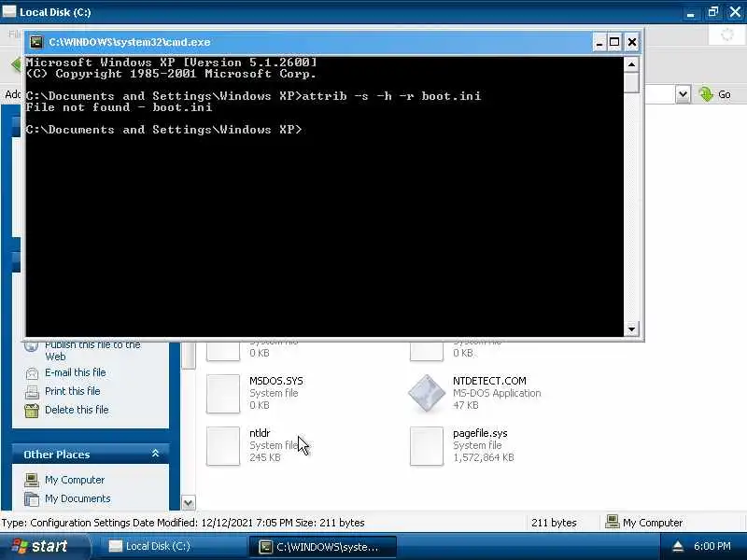Restore down the Local Disk window
This screenshot has width=747, height=560.
coord(712,12)
